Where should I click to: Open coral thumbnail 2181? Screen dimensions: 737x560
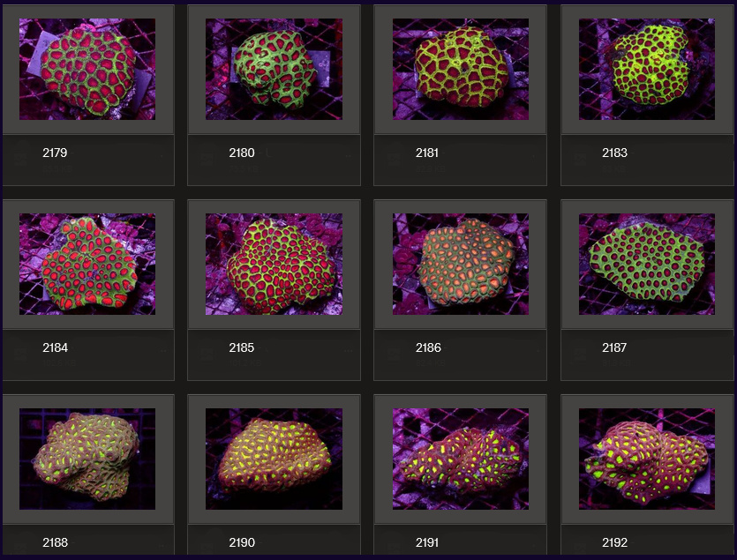pos(461,69)
